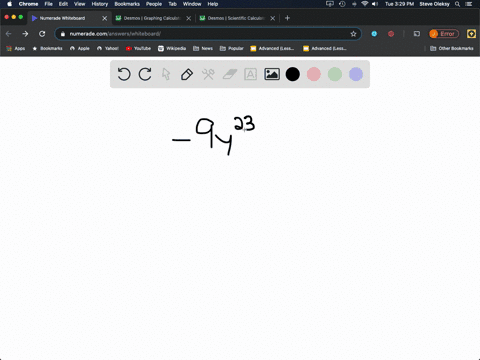Image resolution: width=480 pixels, height=360 pixels.
Task: Open the Bookmarks menu in menu bar
Action: click(x=127, y=4)
